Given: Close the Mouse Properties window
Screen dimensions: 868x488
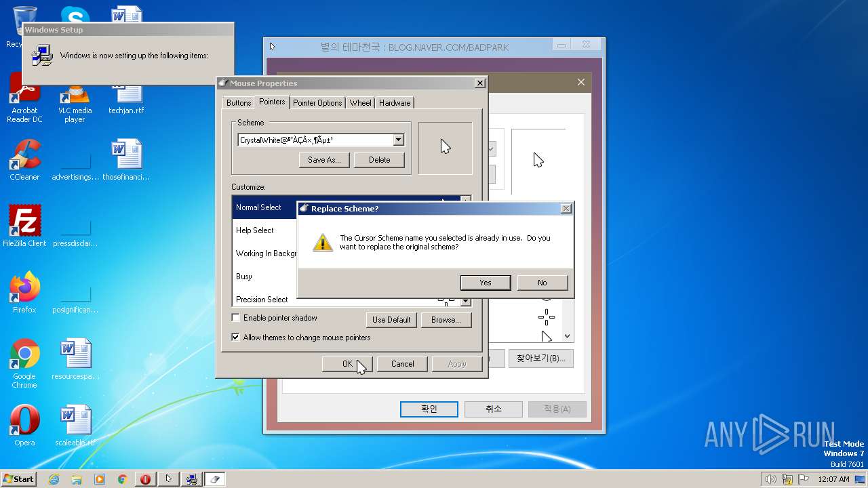Looking at the screenshot, I should pyautogui.click(x=480, y=83).
